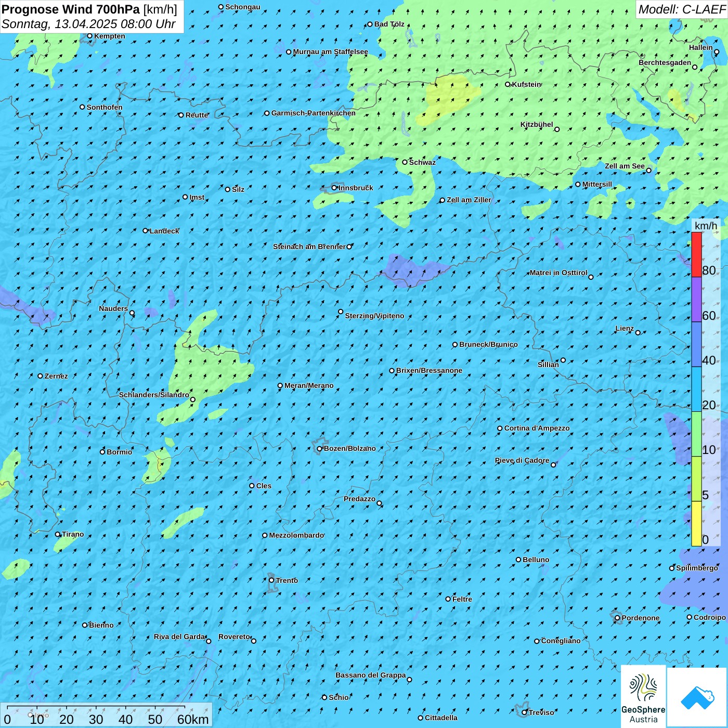
Task: Click the 'Pieve di Cadore' label
Action: click(x=522, y=460)
